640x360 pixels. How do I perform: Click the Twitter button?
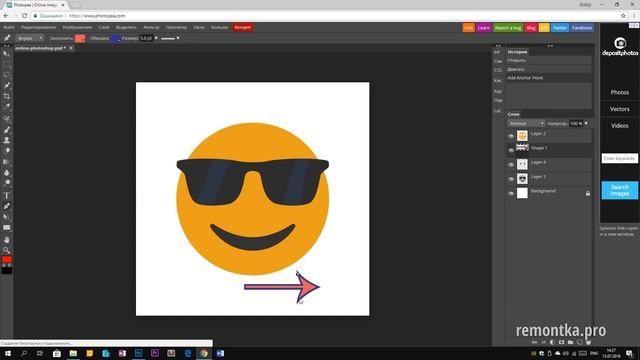[x=560, y=28]
